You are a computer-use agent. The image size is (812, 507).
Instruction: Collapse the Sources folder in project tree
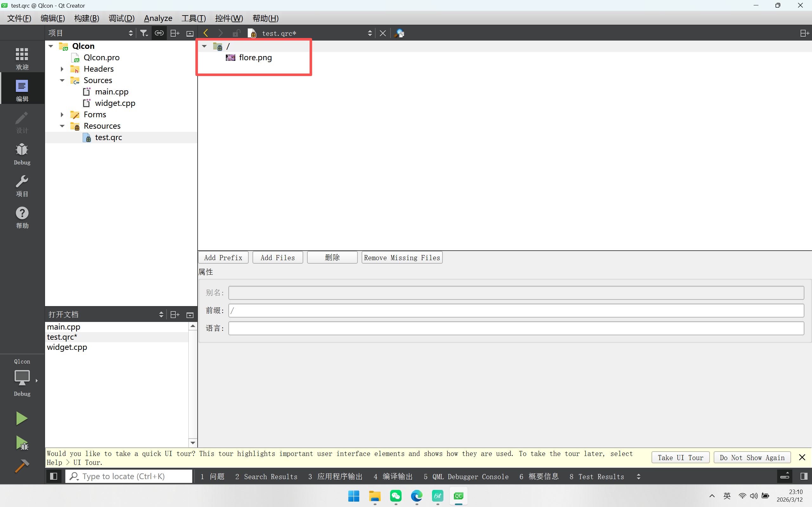[x=62, y=80]
